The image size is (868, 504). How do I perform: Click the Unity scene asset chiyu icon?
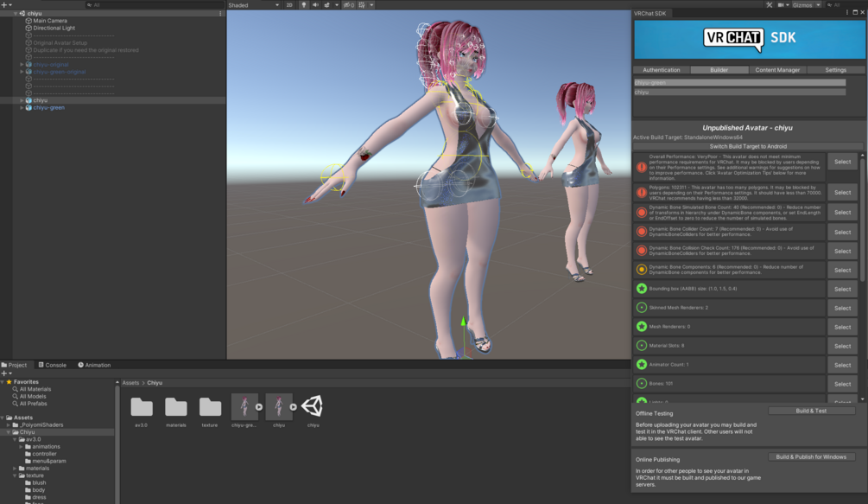click(x=313, y=406)
